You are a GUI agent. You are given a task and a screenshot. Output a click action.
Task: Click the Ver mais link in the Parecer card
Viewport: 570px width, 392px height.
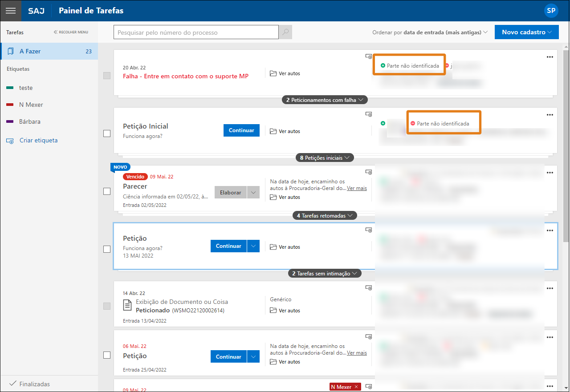coord(357,188)
